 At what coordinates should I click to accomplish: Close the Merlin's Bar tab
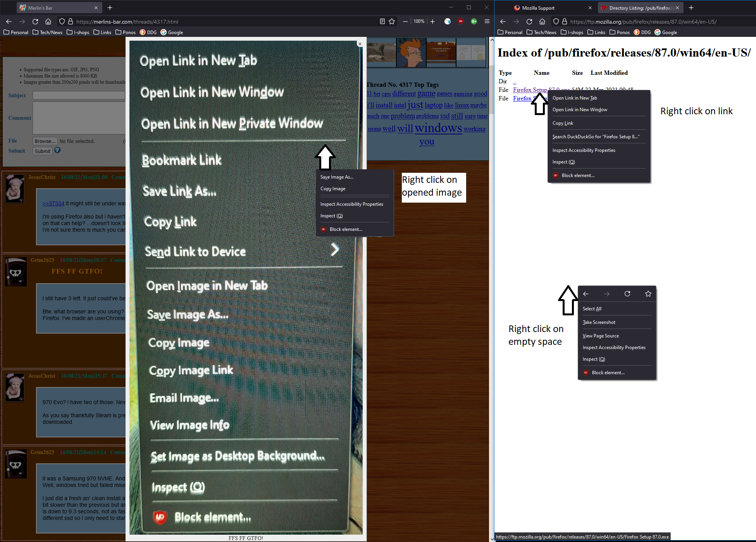click(96, 8)
